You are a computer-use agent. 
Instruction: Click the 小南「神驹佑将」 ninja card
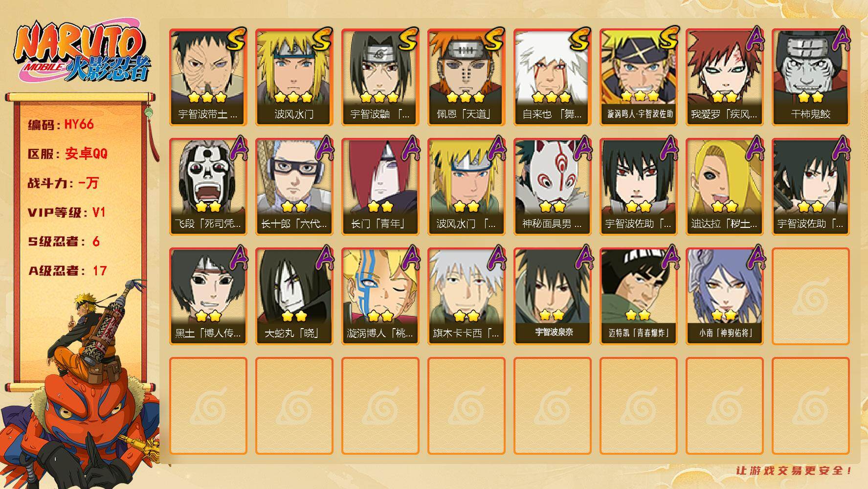[724, 296]
